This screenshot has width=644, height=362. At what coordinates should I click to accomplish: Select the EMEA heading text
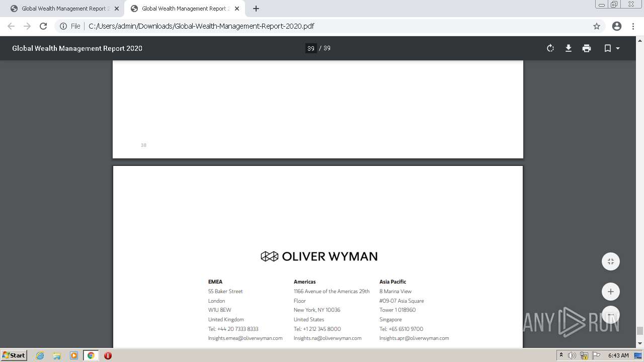215,282
